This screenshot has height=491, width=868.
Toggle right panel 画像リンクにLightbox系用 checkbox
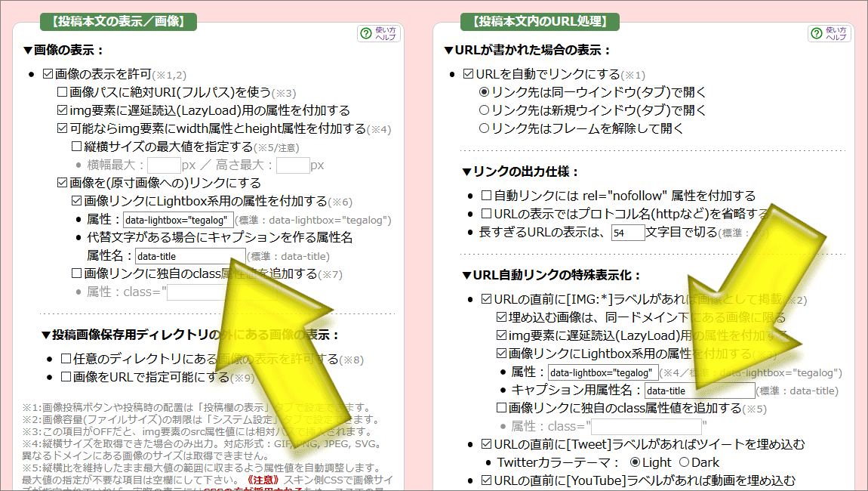[501, 353]
